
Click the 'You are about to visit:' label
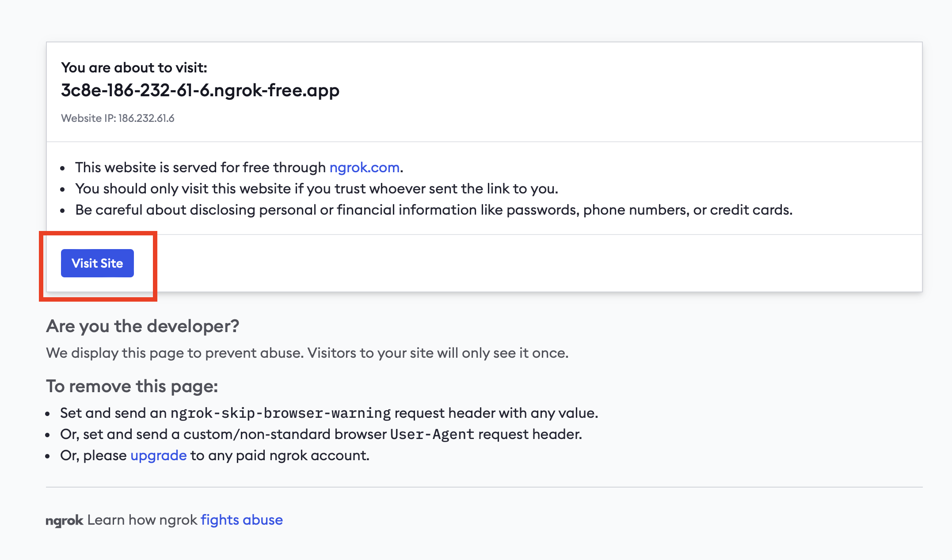[134, 68]
